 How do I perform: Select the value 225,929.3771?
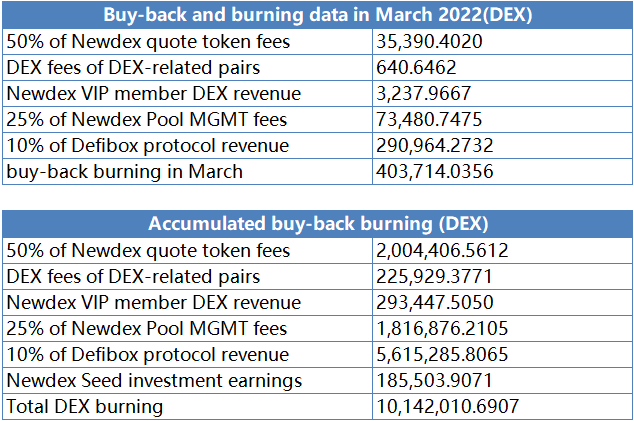click(435, 276)
